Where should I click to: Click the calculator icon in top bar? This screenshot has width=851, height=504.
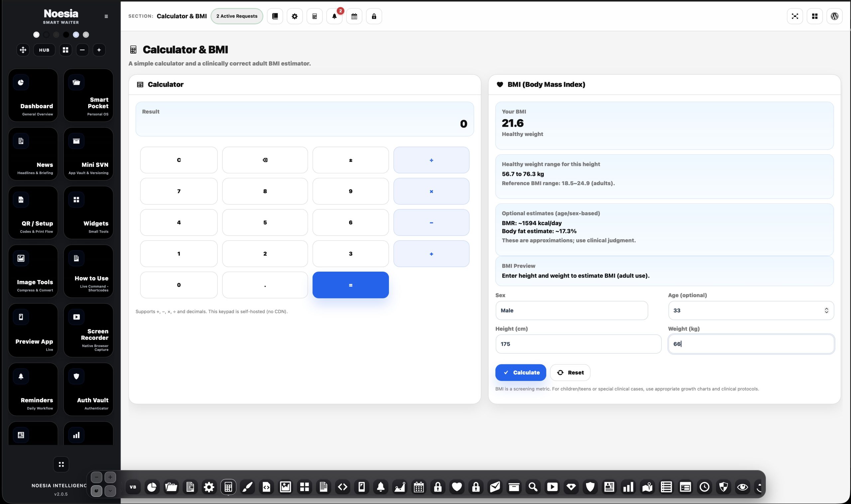(x=314, y=16)
